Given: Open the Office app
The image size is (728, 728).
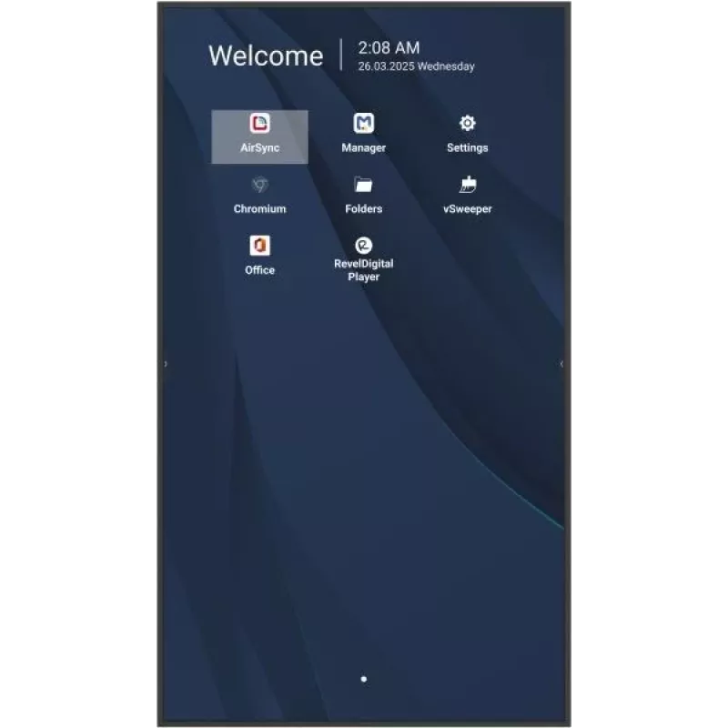Looking at the screenshot, I should tap(259, 256).
